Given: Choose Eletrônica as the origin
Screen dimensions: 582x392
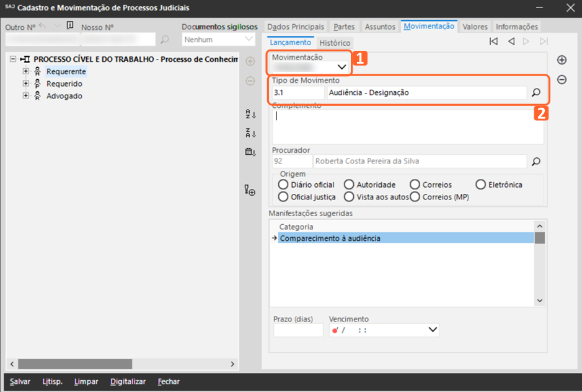Looking at the screenshot, I should tap(480, 185).
